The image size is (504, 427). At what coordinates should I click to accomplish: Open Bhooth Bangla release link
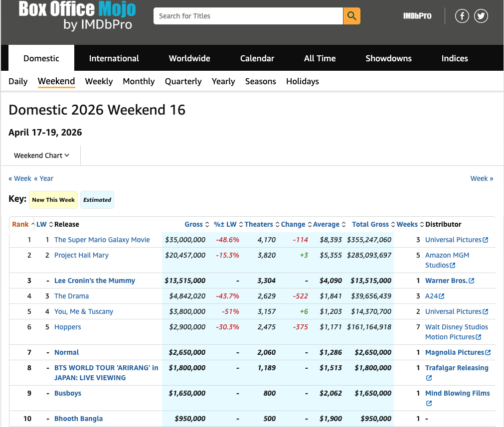78,419
